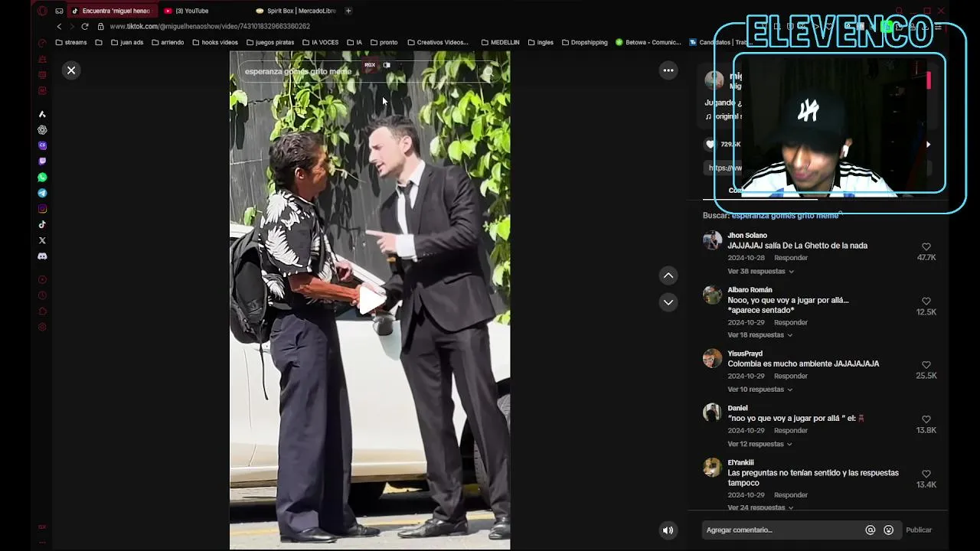This screenshot has height=551, width=980.
Task: Like YisusPrayd's comment
Action: coord(926,365)
